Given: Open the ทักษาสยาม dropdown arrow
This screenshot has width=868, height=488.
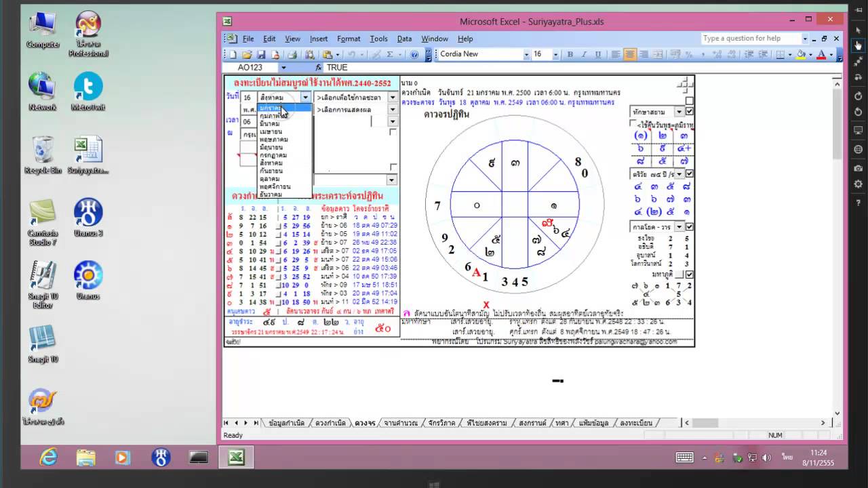Looking at the screenshot, I should (x=679, y=112).
